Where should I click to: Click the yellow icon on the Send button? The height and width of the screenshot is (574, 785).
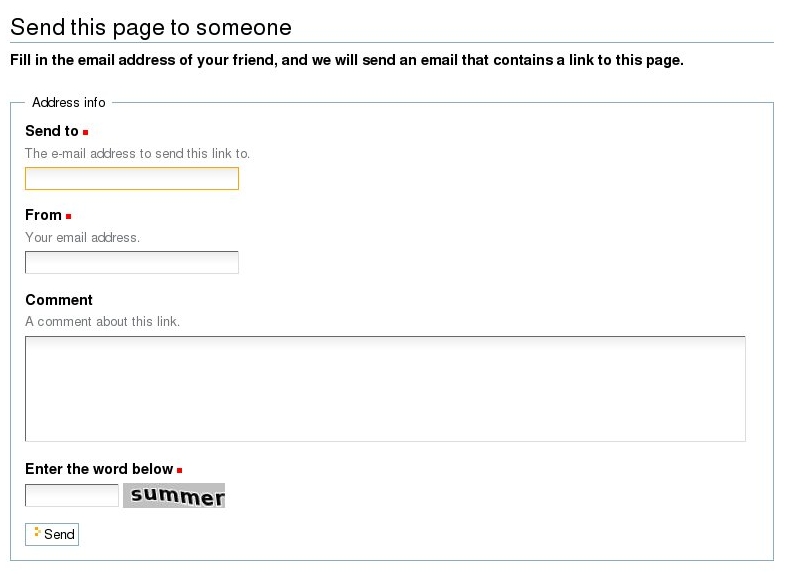point(37,532)
